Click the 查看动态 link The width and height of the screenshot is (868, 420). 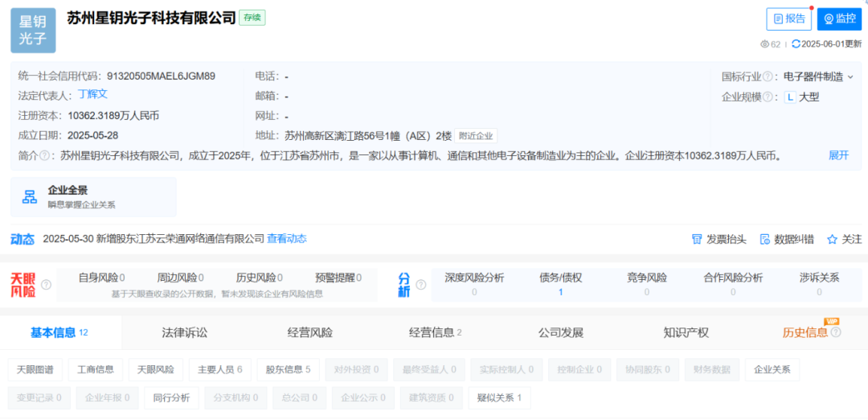click(x=287, y=239)
